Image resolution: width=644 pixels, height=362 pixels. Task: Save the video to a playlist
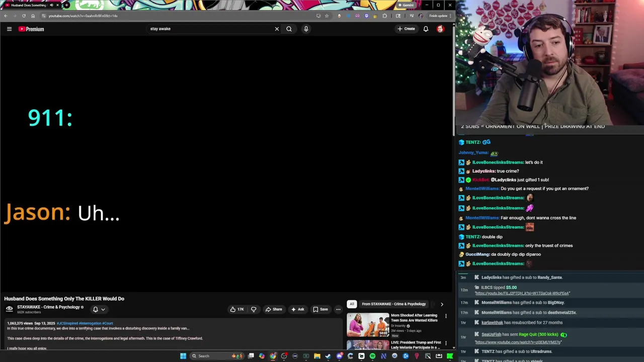pos(320,309)
